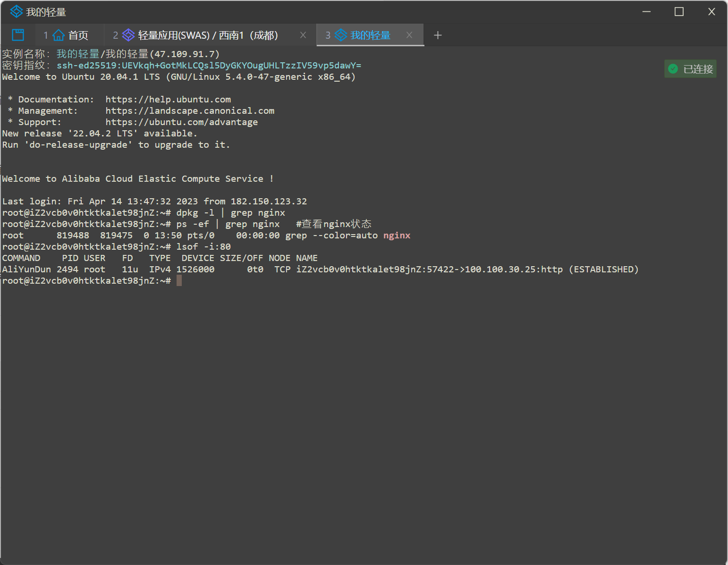The height and width of the screenshot is (565, 728).
Task: Click the icon on the 我的轻量 tab
Action: (x=341, y=35)
